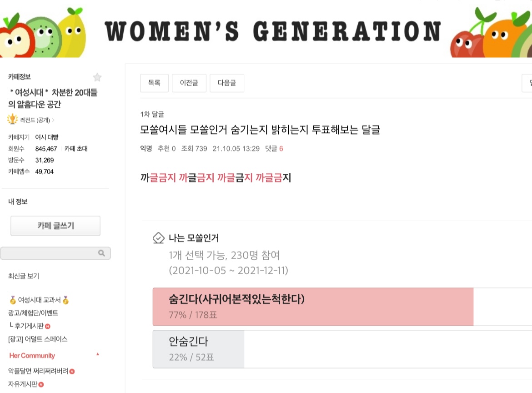Click the favorite star icon beside 카페정보

97,77
